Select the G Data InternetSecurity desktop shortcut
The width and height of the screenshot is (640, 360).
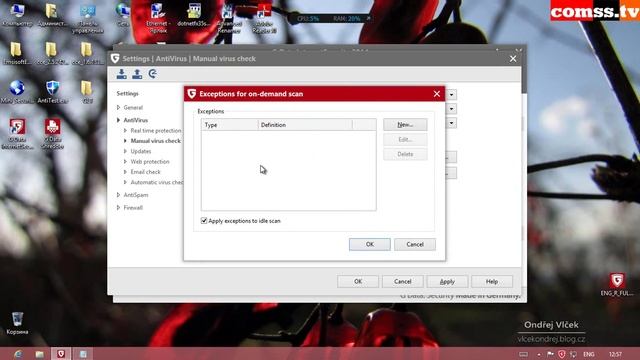point(17,134)
